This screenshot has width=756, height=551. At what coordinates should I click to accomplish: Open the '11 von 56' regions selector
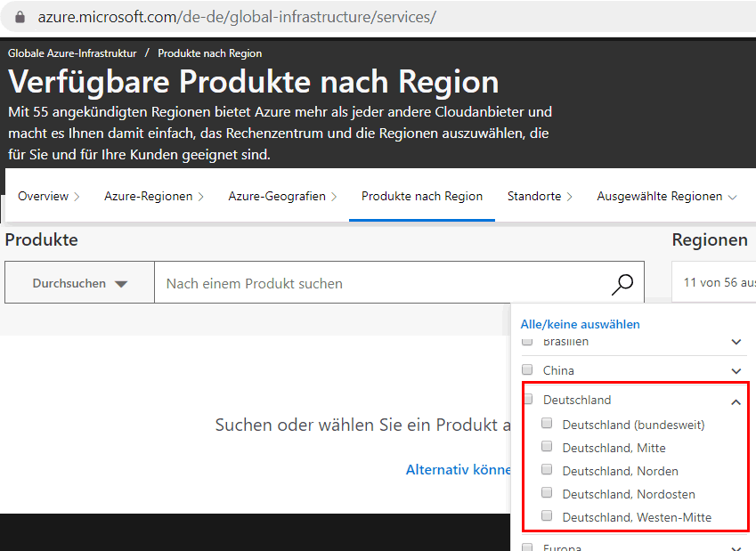tap(713, 282)
